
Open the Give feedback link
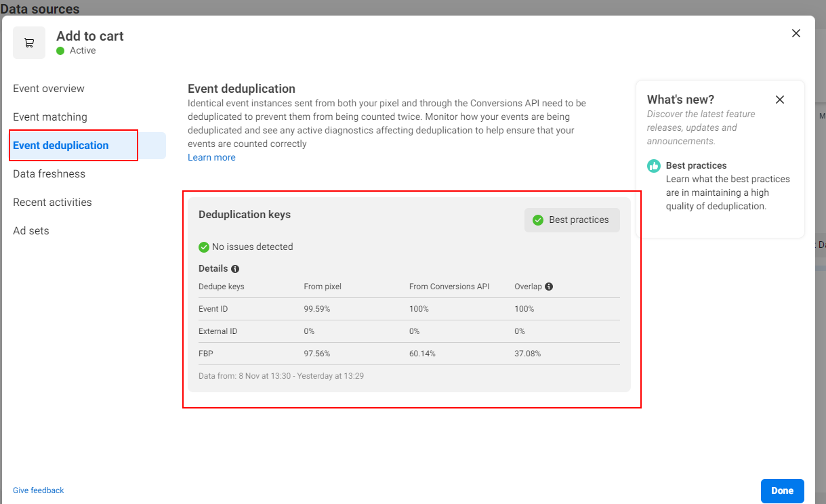[39, 490]
